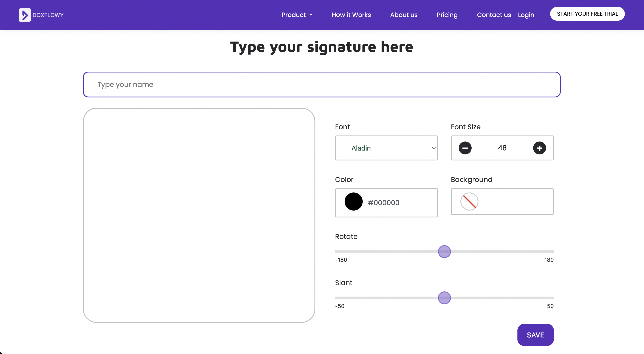This screenshot has width=644, height=354.
Task: Click the arrow icon in the Doxflowy logo
Action: tap(25, 15)
